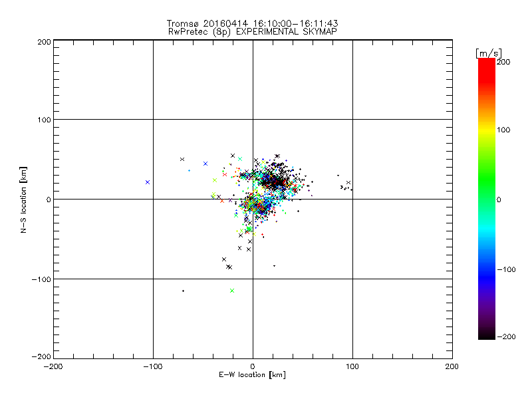Click the velocity color scale bar
The height and width of the screenshot is (399, 532).
point(487,199)
